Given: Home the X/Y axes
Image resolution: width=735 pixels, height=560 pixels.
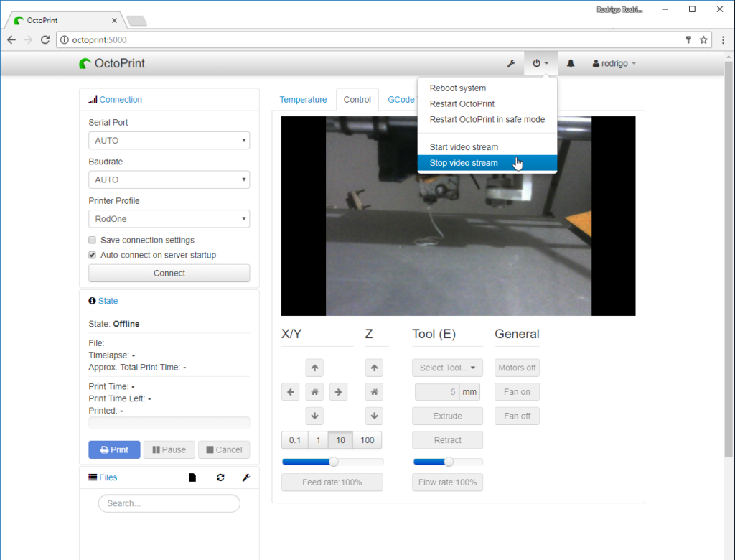Looking at the screenshot, I should coord(314,391).
